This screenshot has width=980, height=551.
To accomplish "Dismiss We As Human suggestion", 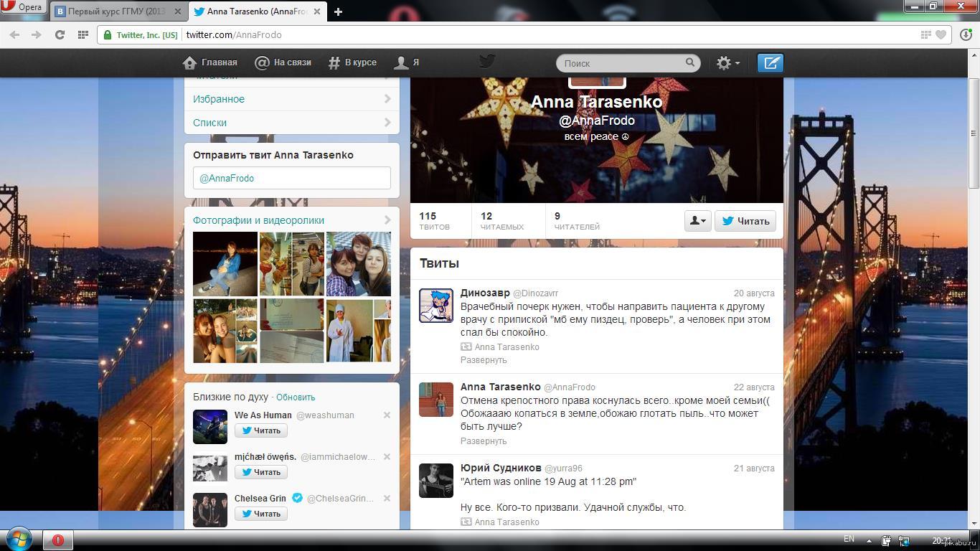I will tap(387, 415).
